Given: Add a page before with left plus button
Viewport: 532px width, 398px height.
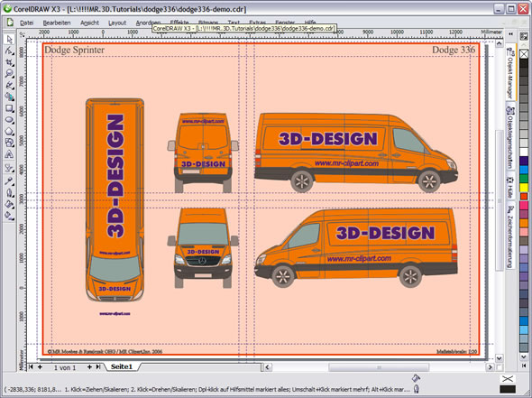Looking at the screenshot, I should [x=40, y=366].
